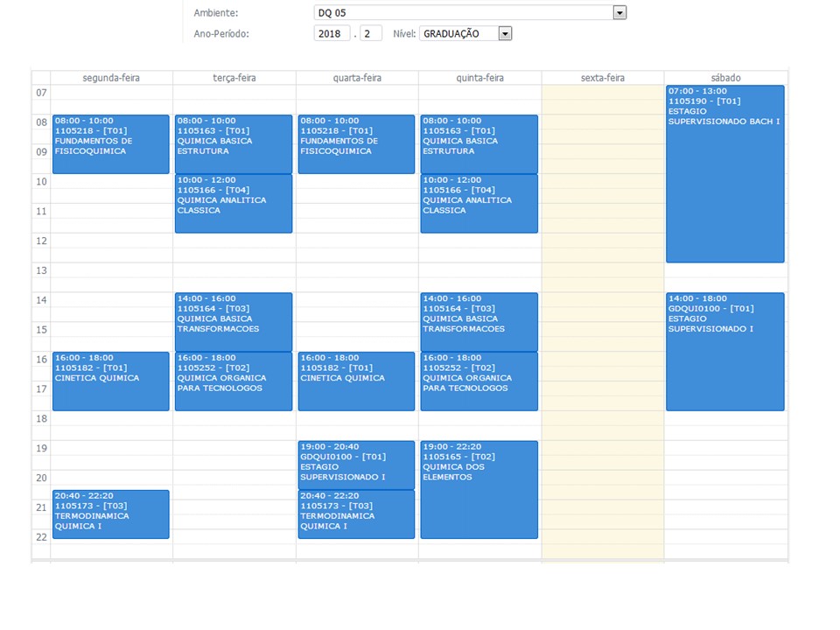Select the sexta-feira column header
The width and height of the screenshot is (840, 630).
[602, 78]
